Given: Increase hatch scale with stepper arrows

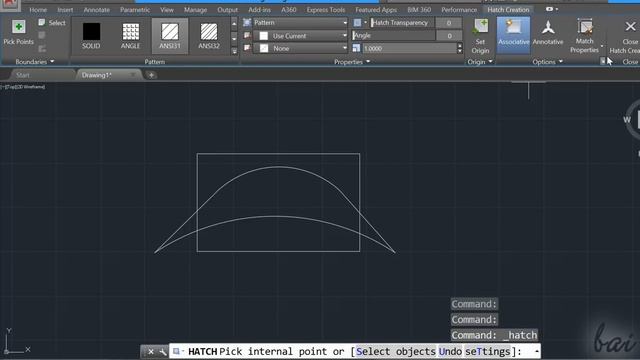Looking at the screenshot, I should click(x=460, y=46).
